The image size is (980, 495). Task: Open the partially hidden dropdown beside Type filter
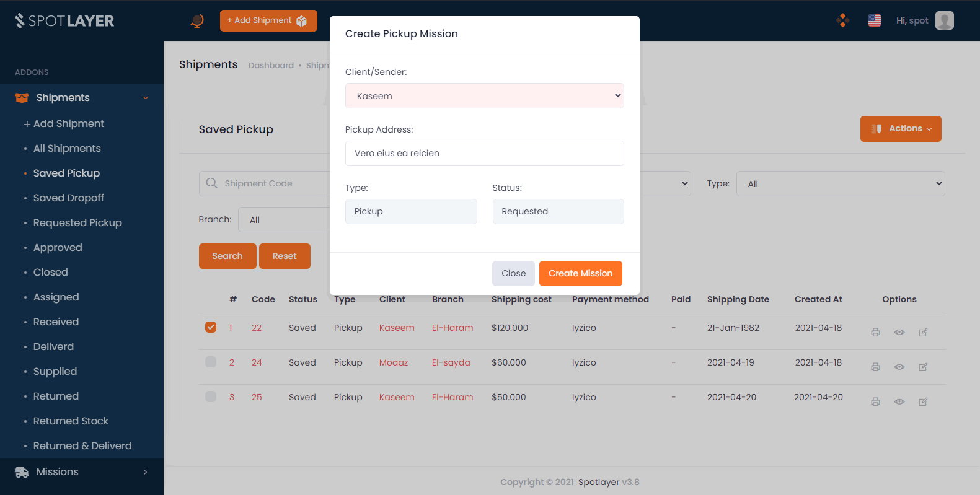point(665,184)
